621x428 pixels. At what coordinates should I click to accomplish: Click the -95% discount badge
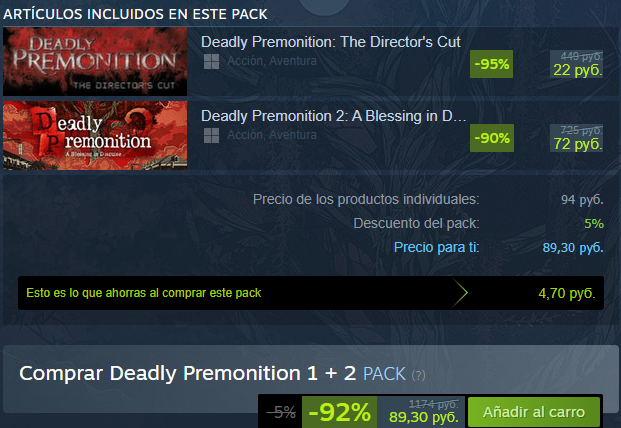[491, 64]
